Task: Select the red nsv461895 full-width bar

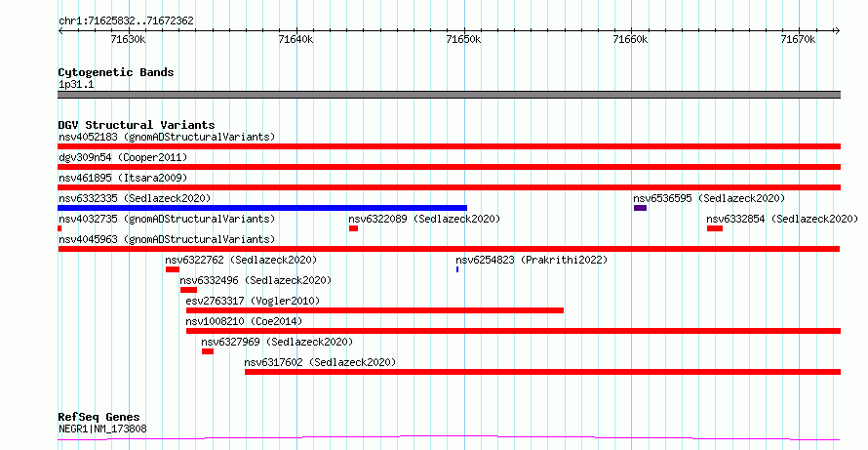Action: [x=449, y=187]
